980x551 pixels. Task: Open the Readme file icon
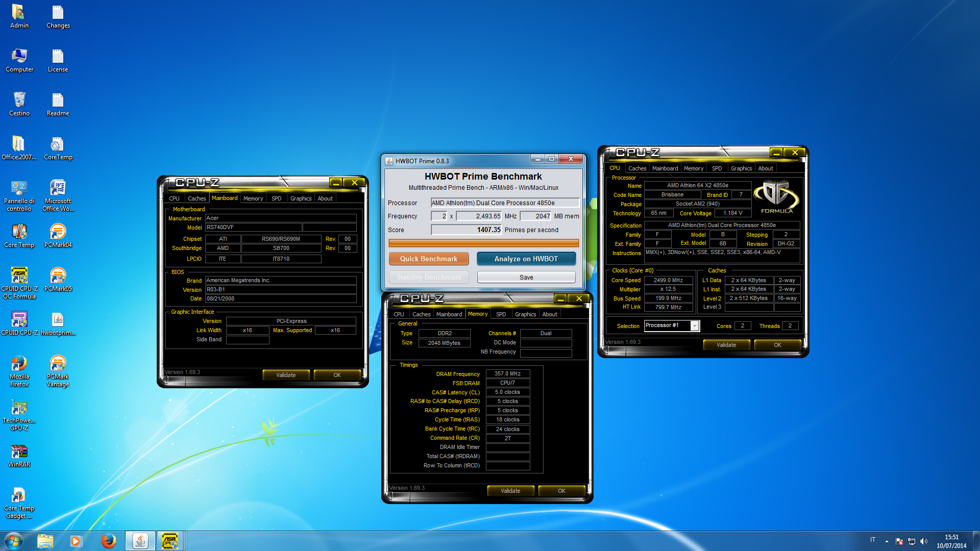coord(58,104)
